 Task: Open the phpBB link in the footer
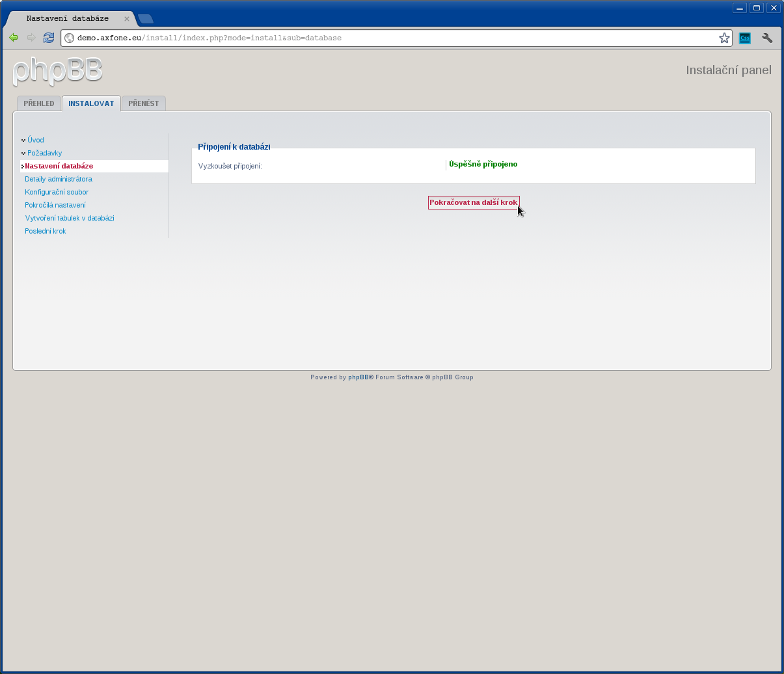358,377
